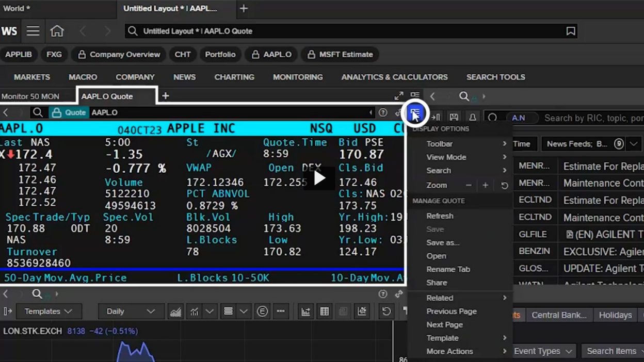Click the table grid view icon in chart toolbar

tap(325, 311)
